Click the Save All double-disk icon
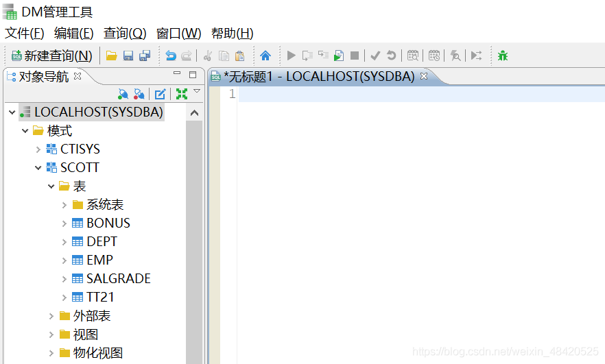 click(x=145, y=56)
